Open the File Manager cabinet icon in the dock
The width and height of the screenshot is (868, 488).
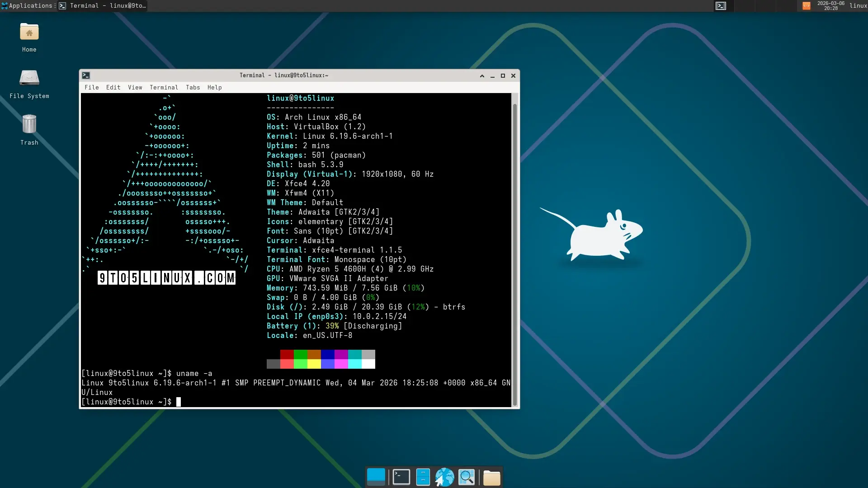(423, 477)
